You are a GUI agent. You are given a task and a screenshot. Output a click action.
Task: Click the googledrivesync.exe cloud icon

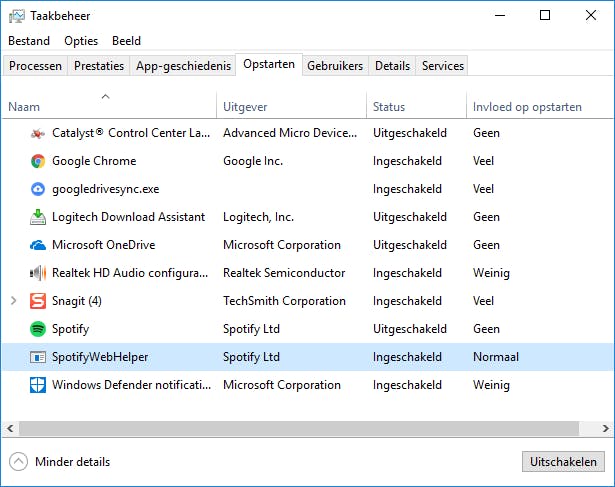[x=37, y=189]
